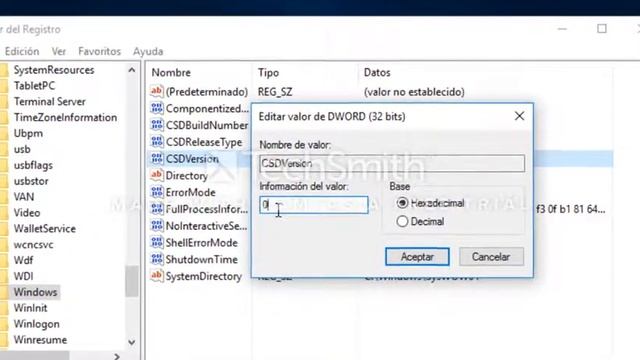Click Cancelar in the DWORD dialog
Image resolution: width=640 pixels, height=360 pixels.
[x=491, y=257]
